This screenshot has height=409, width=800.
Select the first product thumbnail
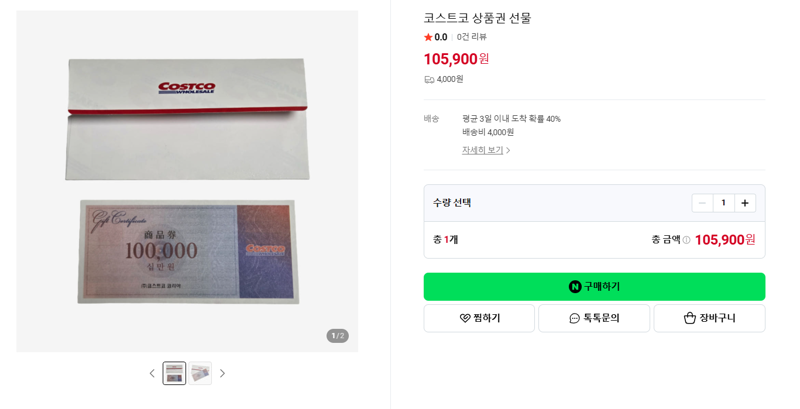click(174, 373)
